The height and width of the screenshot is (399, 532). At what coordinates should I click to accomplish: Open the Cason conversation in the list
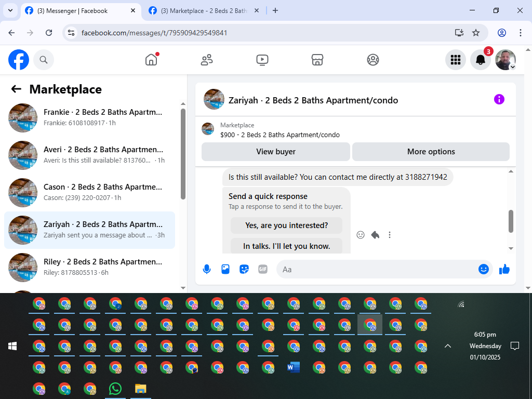(89, 192)
